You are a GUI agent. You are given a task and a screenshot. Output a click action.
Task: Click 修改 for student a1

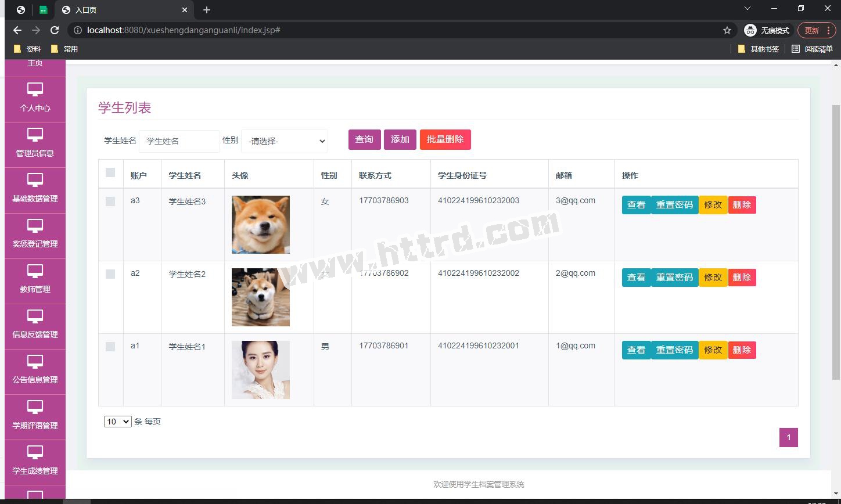[713, 350]
